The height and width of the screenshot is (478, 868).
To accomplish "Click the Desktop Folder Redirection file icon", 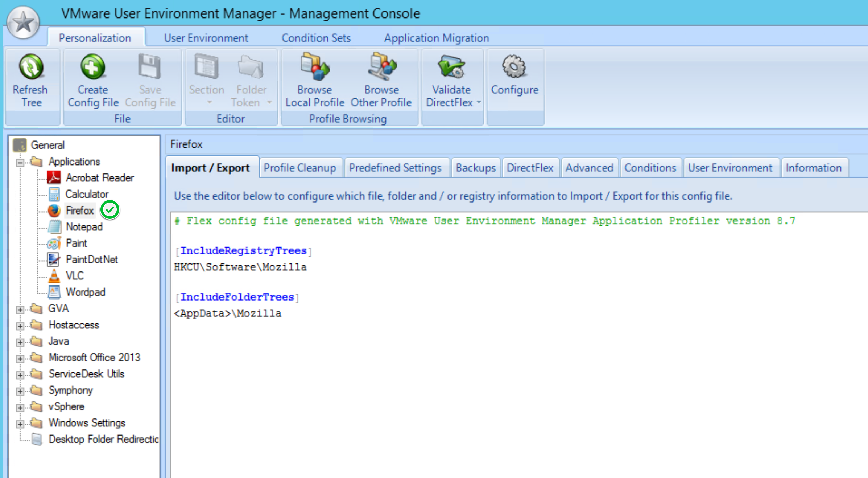I will pos(36,439).
